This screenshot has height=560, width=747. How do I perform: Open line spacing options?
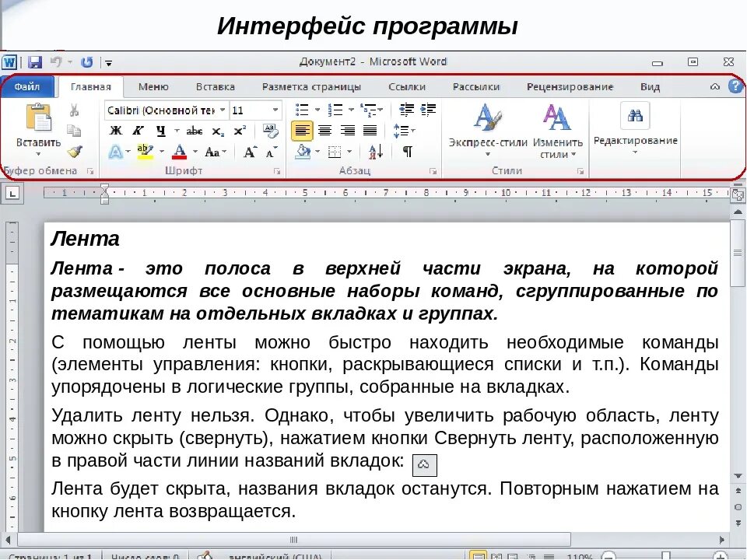click(x=404, y=131)
